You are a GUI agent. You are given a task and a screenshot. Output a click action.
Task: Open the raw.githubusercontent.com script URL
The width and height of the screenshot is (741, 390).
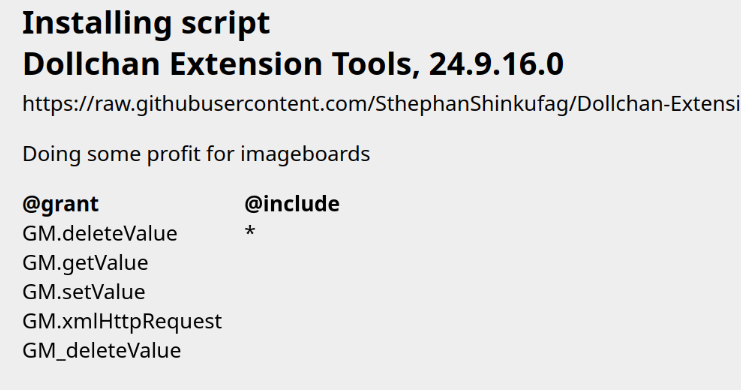(382, 104)
